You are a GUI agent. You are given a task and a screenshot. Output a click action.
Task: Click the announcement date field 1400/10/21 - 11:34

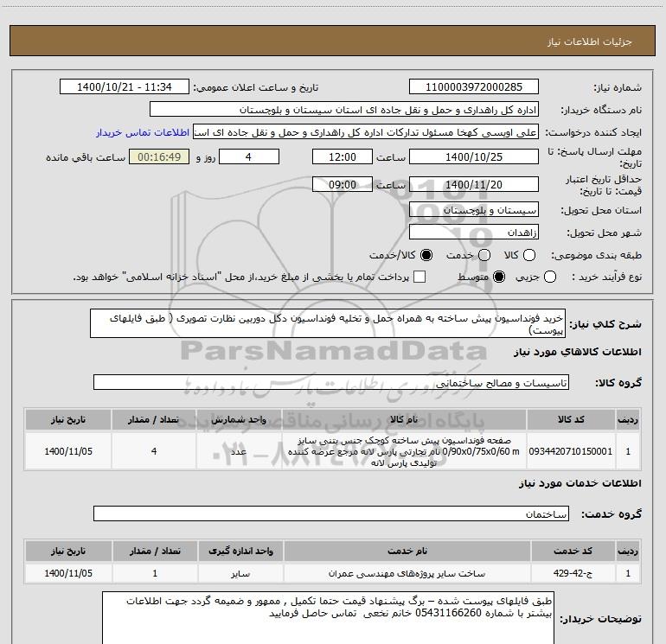[125, 87]
